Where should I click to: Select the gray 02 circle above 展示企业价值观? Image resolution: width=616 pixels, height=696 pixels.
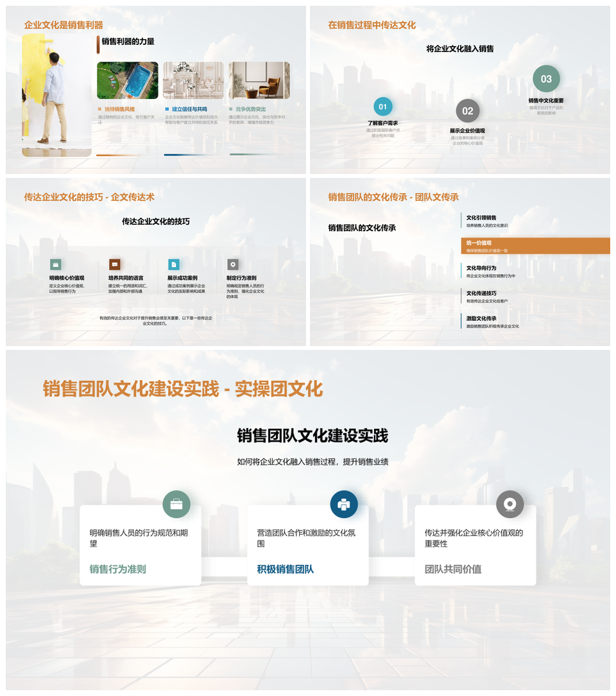pos(468,111)
